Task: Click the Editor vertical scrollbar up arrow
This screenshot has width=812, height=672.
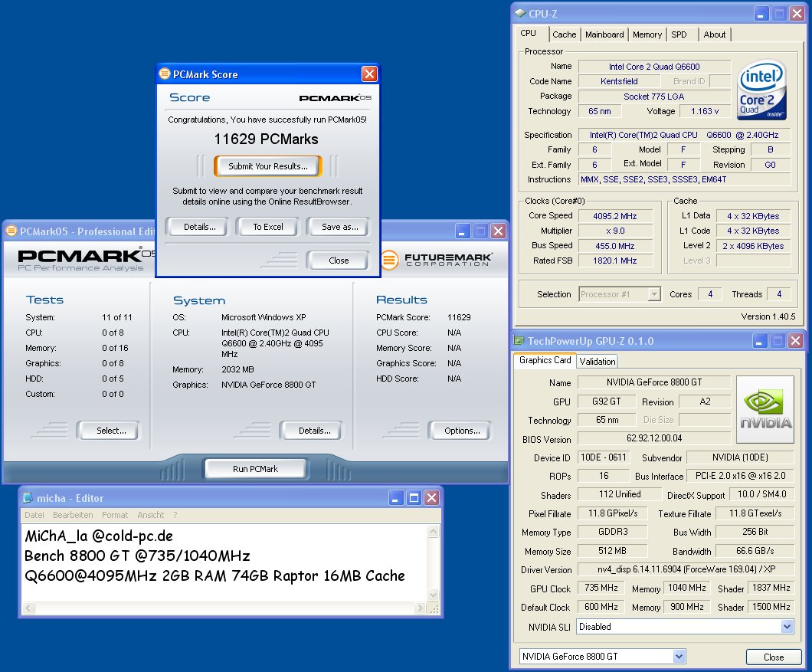Action: (x=434, y=531)
